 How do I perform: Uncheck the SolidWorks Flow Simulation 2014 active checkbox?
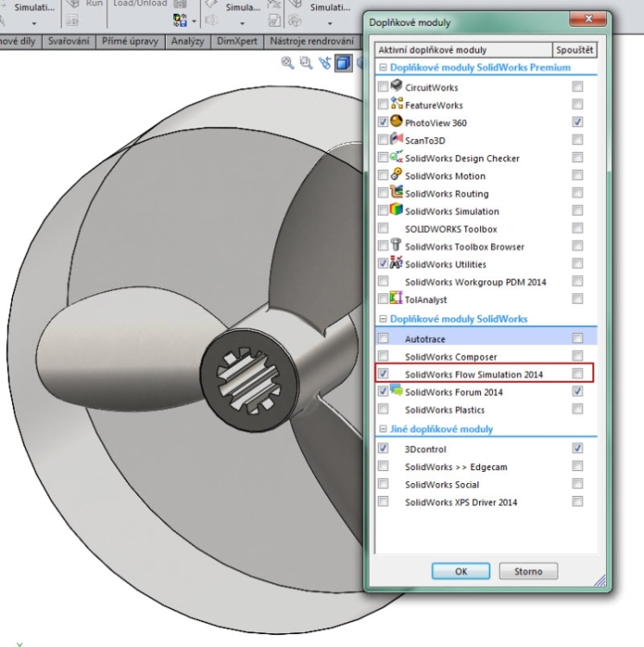[383, 374]
